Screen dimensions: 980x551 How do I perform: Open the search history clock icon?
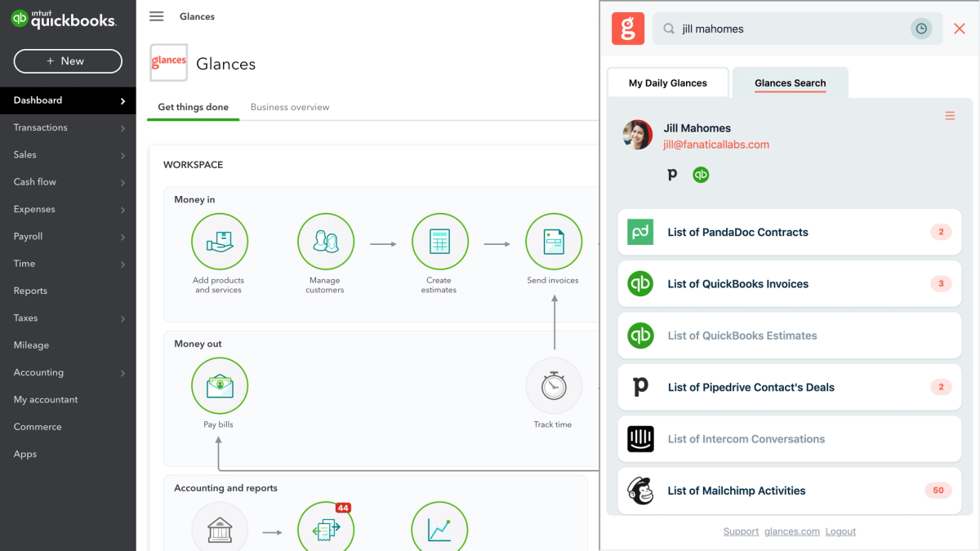pos(921,29)
